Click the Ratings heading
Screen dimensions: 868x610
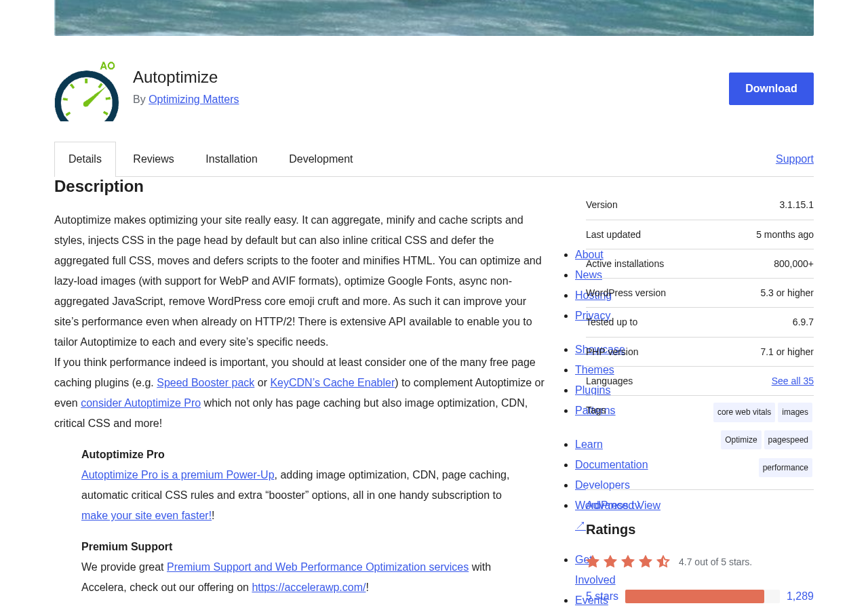coord(611,529)
